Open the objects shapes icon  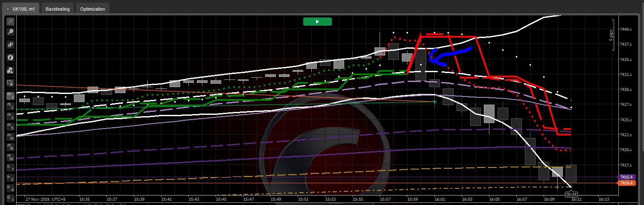10,70
